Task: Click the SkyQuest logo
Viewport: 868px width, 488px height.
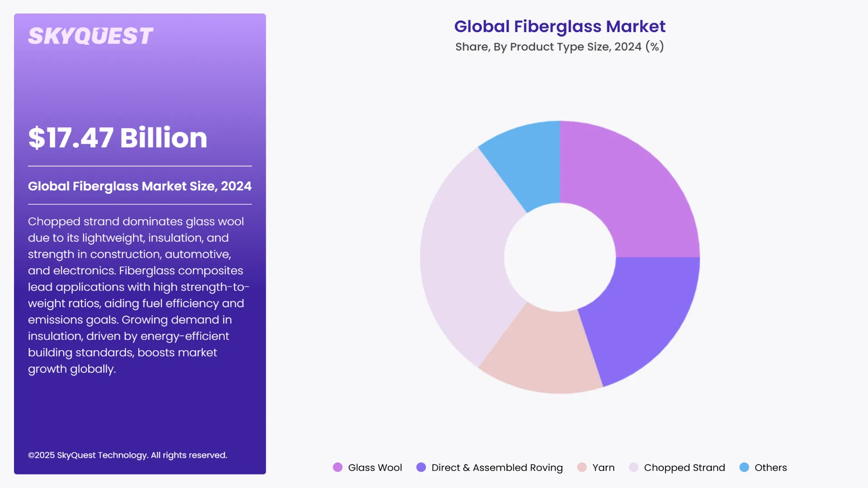Action: coord(90,35)
